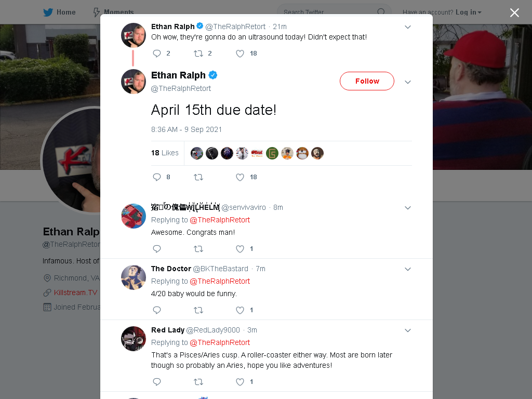Open dropdown arrow beside Follow button
The height and width of the screenshot is (399, 532).
(408, 82)
